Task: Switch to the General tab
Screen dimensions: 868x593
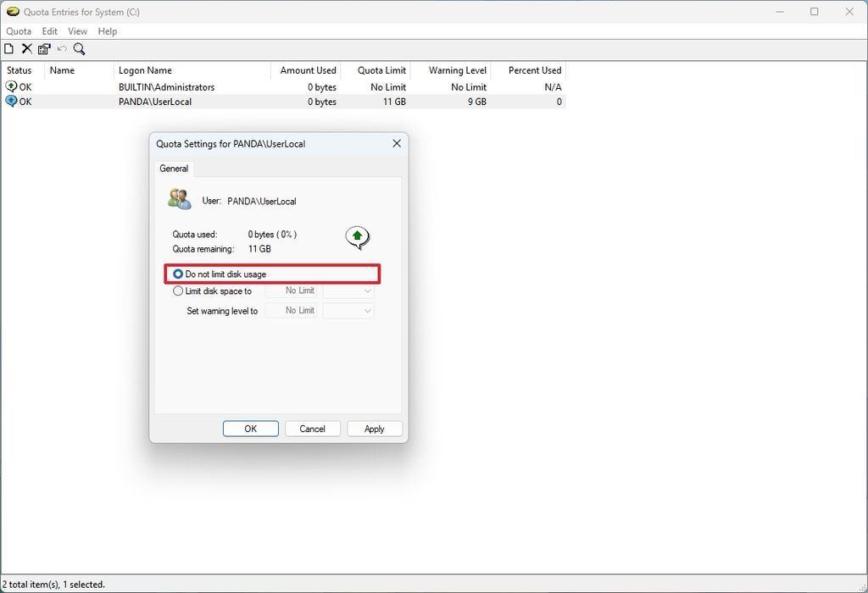Action: click(x=174, y=168)
